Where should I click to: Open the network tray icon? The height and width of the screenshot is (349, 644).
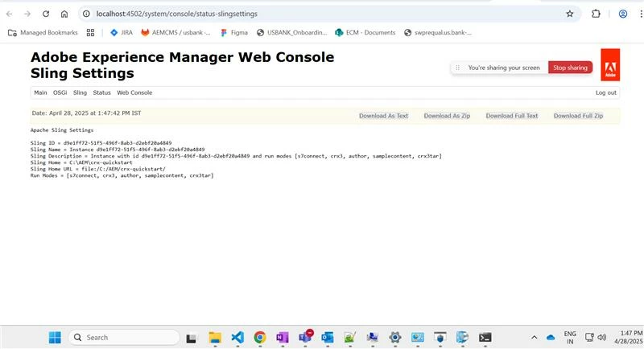tap(589, 337)
